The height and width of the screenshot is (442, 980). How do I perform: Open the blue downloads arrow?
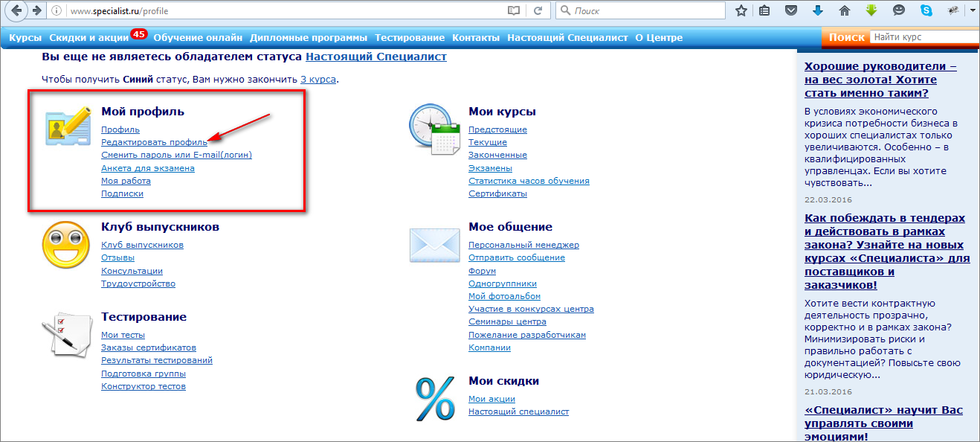(818, 11)
